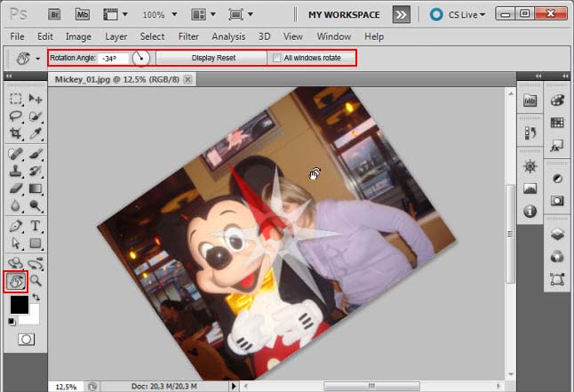
Task: Open the Image menu
Action: tap(78, 36)
